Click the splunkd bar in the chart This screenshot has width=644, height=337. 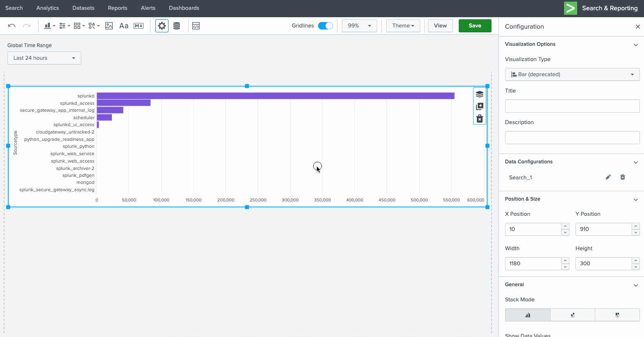275,96
